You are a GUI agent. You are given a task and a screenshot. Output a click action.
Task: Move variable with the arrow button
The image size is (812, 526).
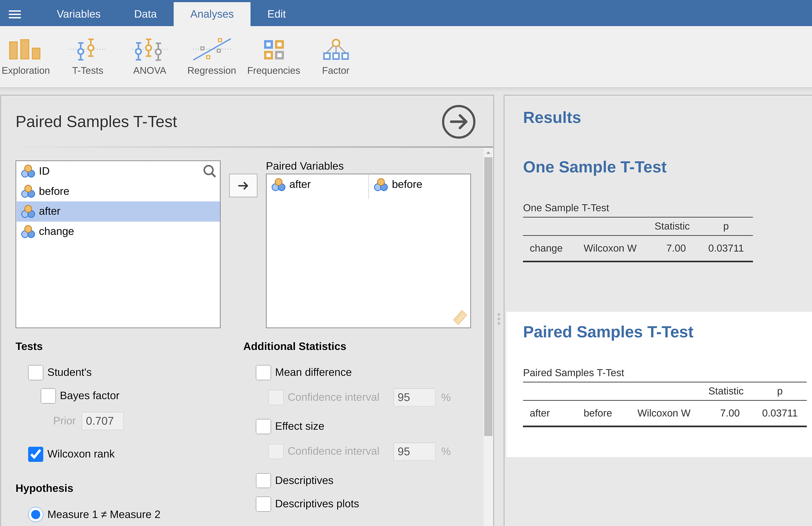point(243,185)
